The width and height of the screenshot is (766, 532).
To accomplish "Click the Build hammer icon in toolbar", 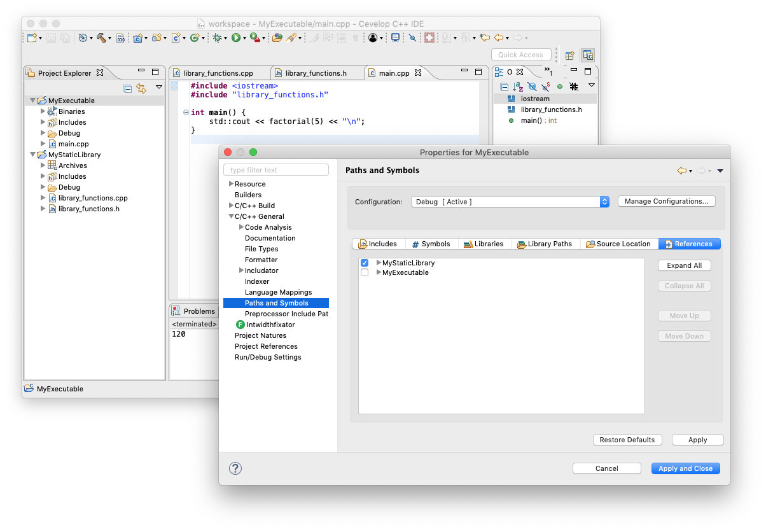I will [x=101, y=38].
